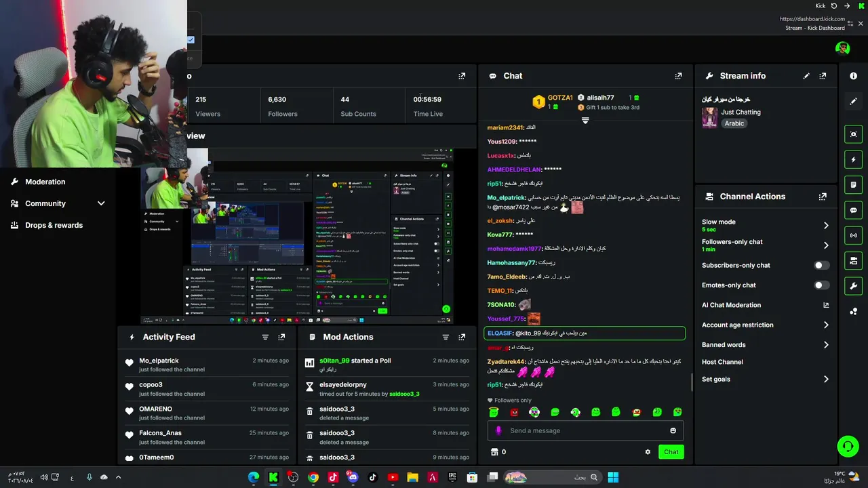This screenshot has height=488, width=868.
Task: Pop out the Channel Actions panel
Action: [823, 197]
